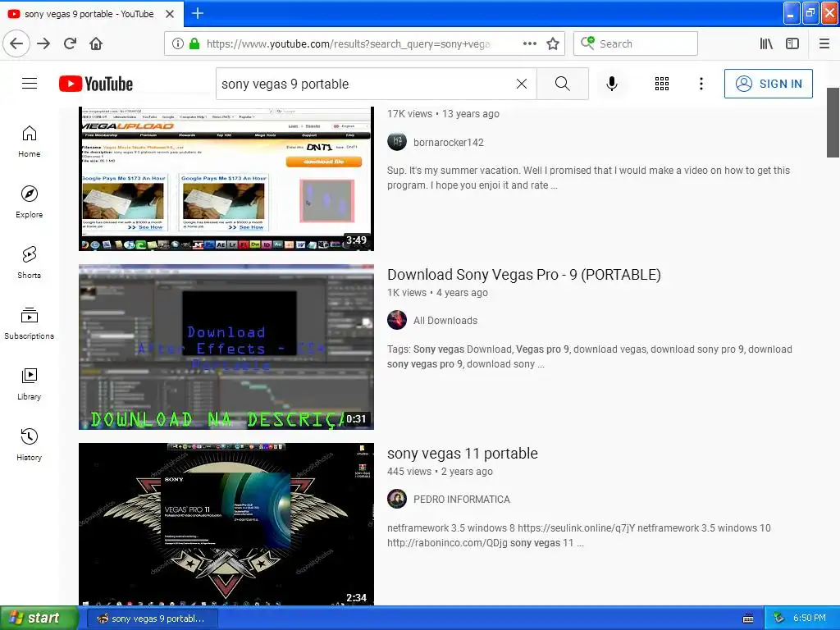Viewport: 840px width, 630px height.
Task: Click the bornarocker142 channel avatar
Action: point(397,142)
